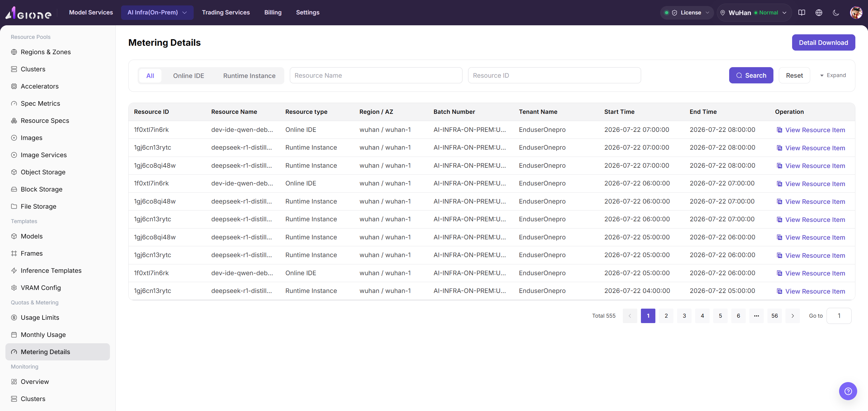
Task: Click the pagination ellipsis
Action: [x=757, y=316]
